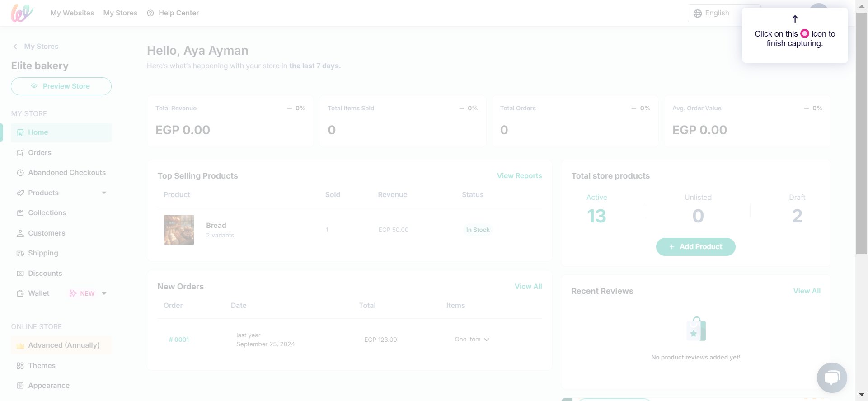Click the EGP 50.00 revenue value
The width and height of the screenshot is (868, 401).
[394, 230]
